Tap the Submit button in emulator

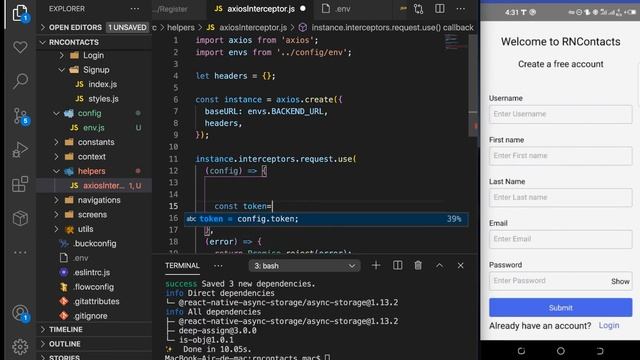560,307
